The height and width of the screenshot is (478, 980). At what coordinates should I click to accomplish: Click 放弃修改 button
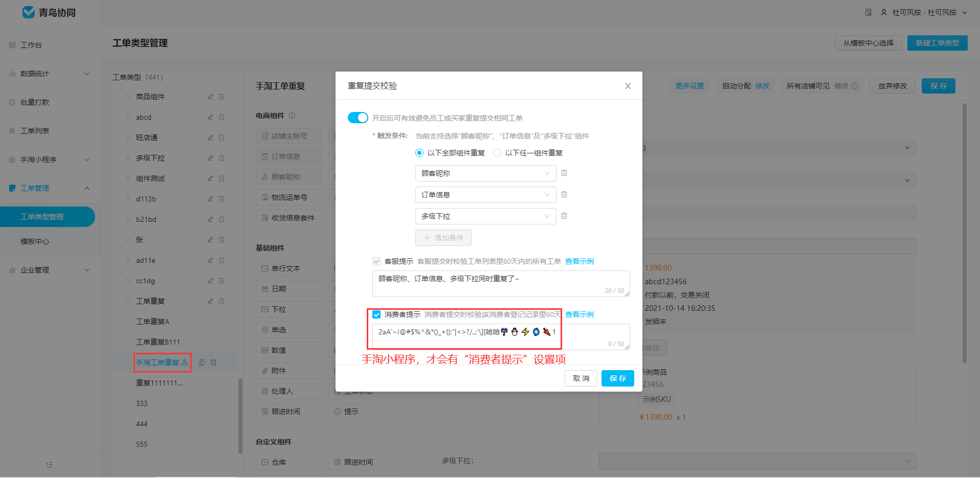[x=893, y=86]
